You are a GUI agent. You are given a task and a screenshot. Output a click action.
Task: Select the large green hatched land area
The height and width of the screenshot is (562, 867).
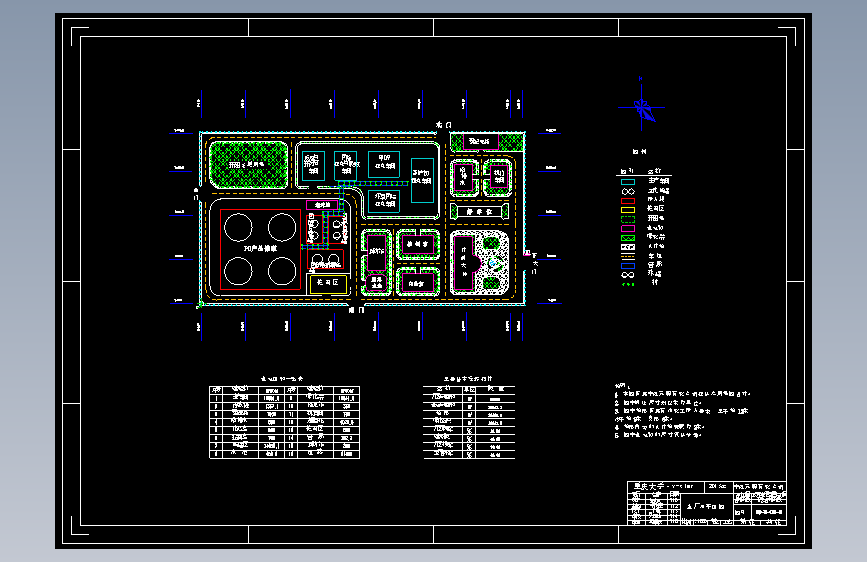tap(249, 165)
